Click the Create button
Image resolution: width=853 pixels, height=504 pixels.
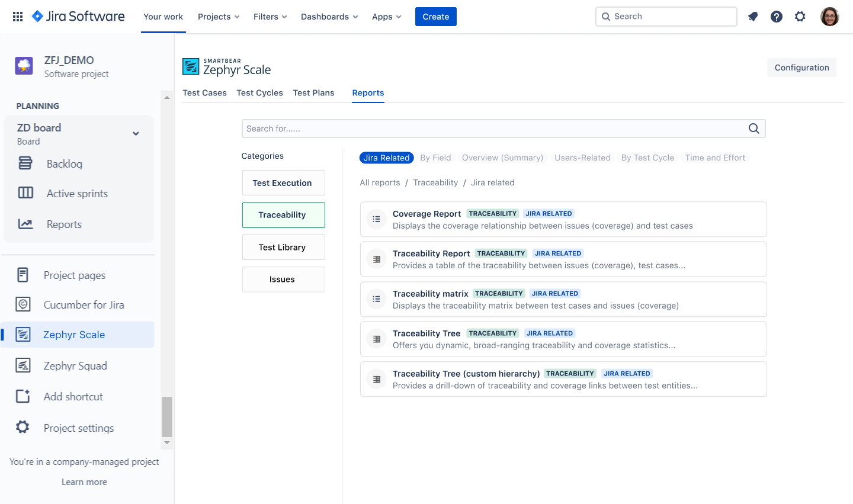coord(436,17)
